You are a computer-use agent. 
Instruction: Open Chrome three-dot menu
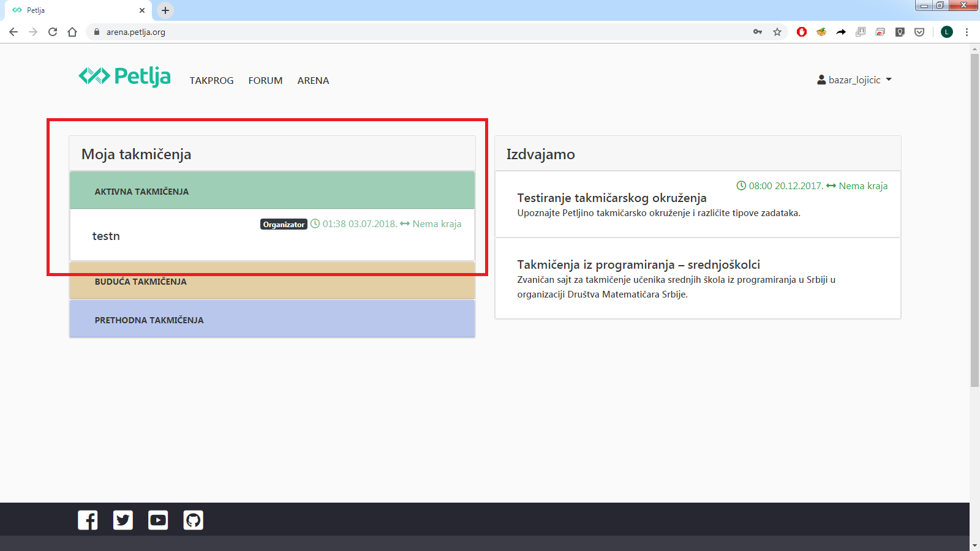(x=967, y=32)
